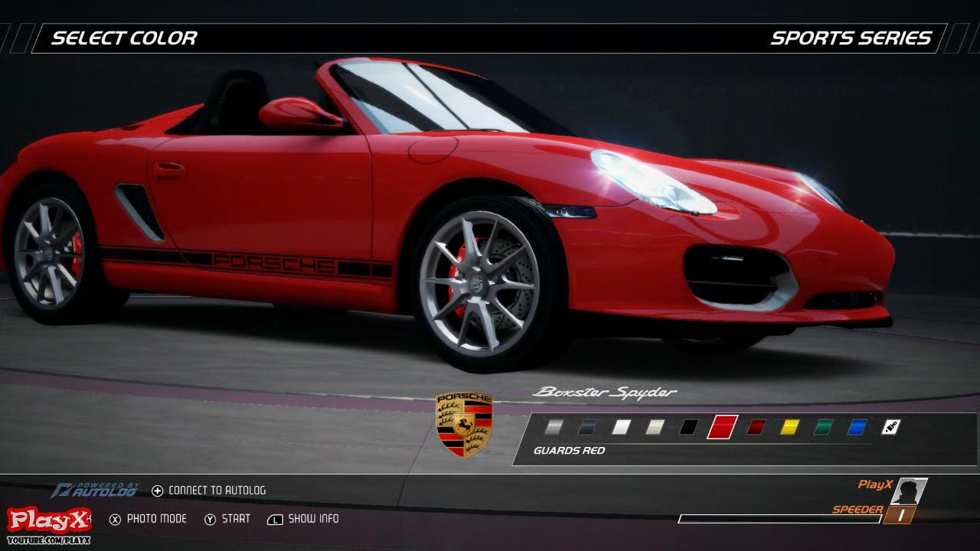Click the L button icon for Show Info
Viewport: 980px width, 551px height.
[x=275, y=520]
